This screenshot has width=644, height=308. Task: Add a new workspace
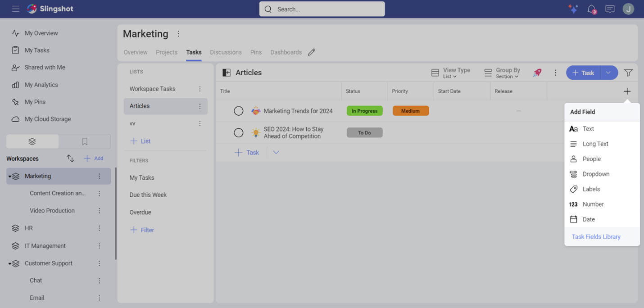[x=94, y=159]
